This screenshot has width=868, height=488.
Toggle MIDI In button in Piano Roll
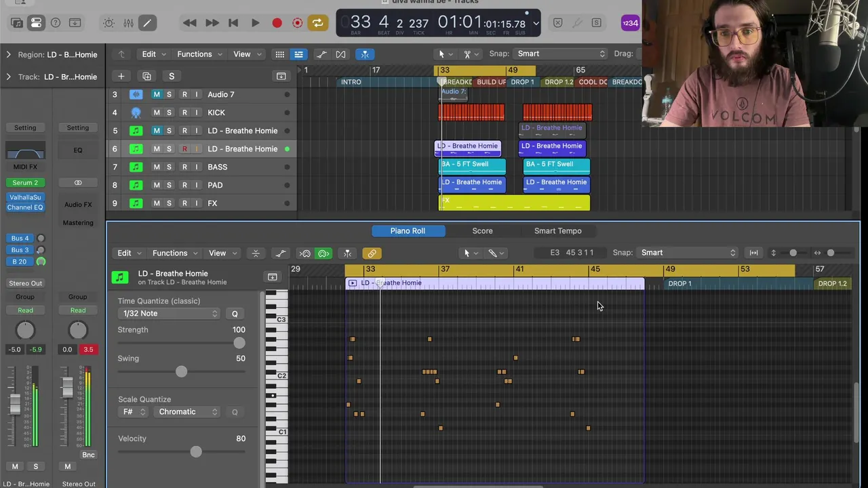(305, 253)
